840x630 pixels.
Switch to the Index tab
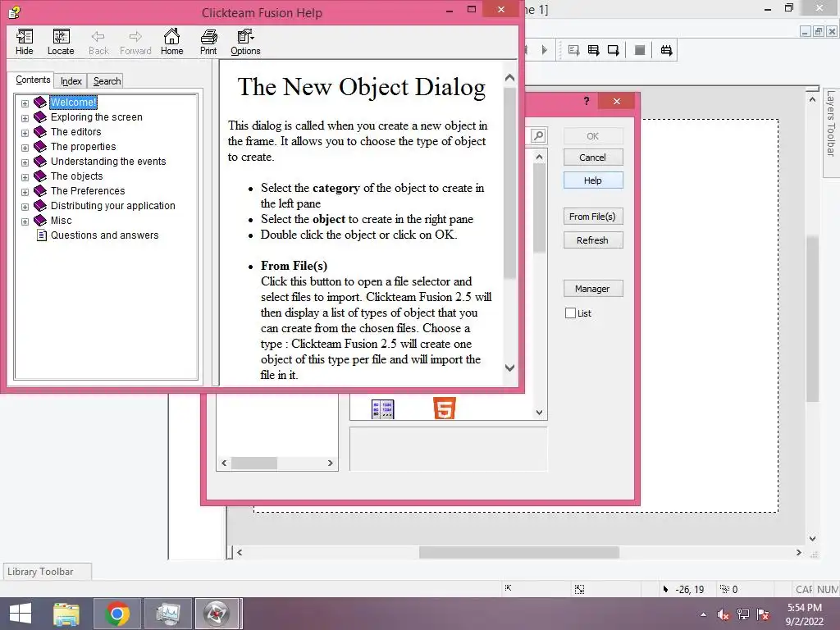click(x=71, y=81)
